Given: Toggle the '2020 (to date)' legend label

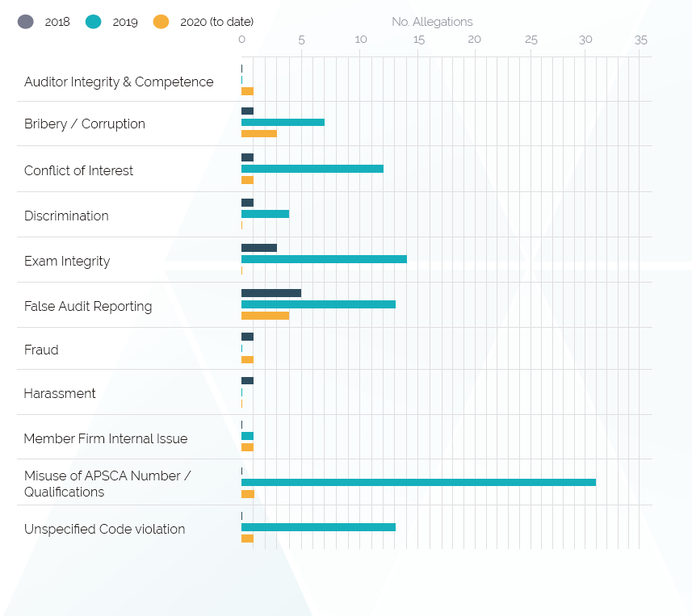Looking at the screenshot, I should tap(216, 22).
